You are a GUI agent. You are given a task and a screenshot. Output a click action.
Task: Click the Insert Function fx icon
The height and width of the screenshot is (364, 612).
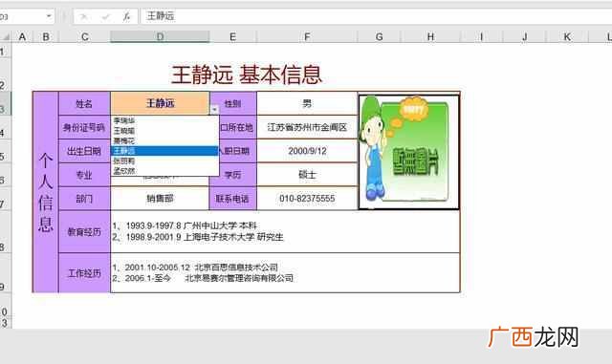(126, 16)
